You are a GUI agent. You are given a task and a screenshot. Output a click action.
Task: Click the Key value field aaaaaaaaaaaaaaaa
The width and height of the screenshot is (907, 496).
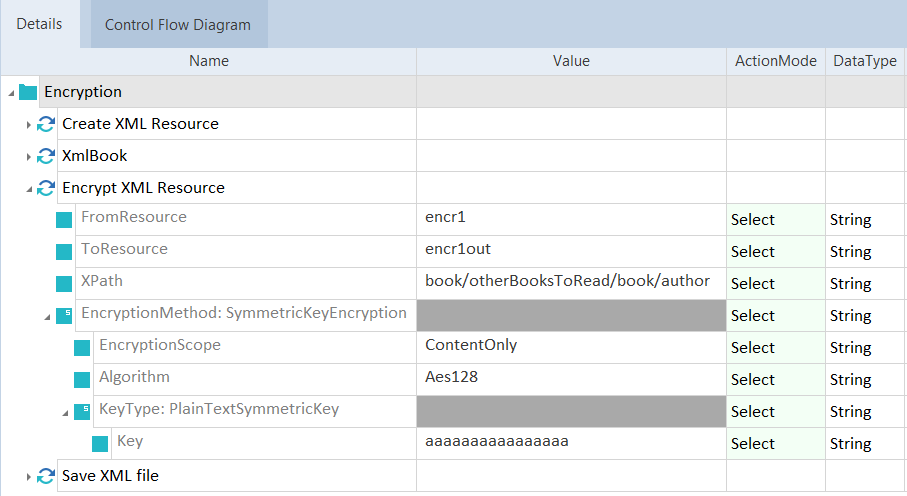pyautogui.click(x=497, y=442)
